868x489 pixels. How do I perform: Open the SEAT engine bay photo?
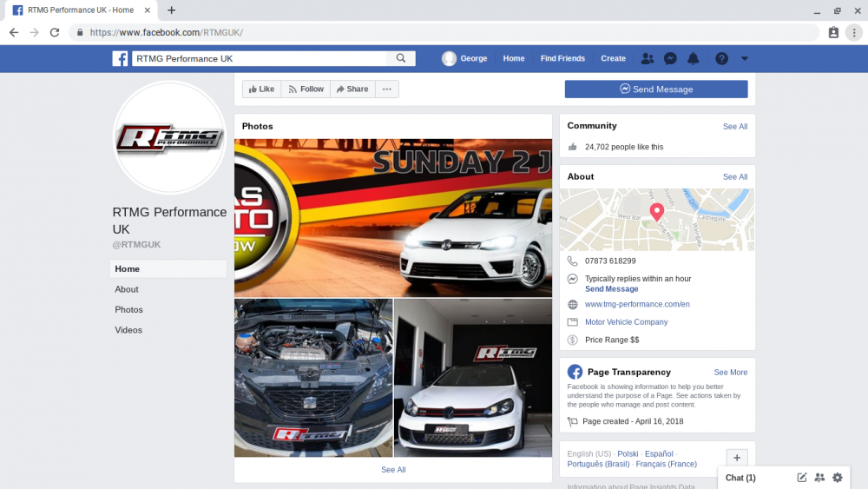313,378
